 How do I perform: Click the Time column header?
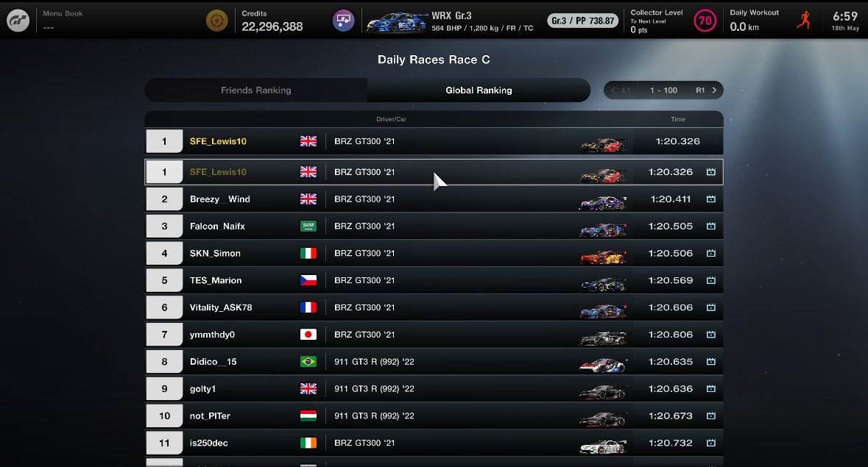(x=678, y=119)
